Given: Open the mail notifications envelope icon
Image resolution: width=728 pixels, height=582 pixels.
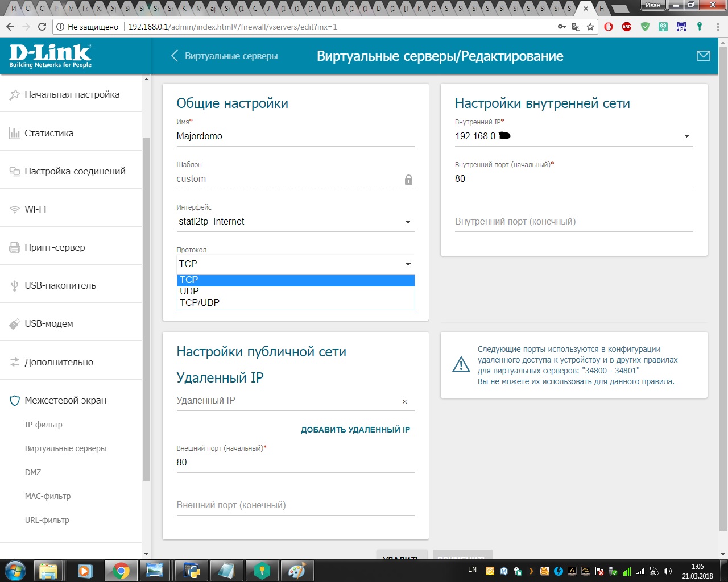Looking at the screenshot, I should click(703, 56).
